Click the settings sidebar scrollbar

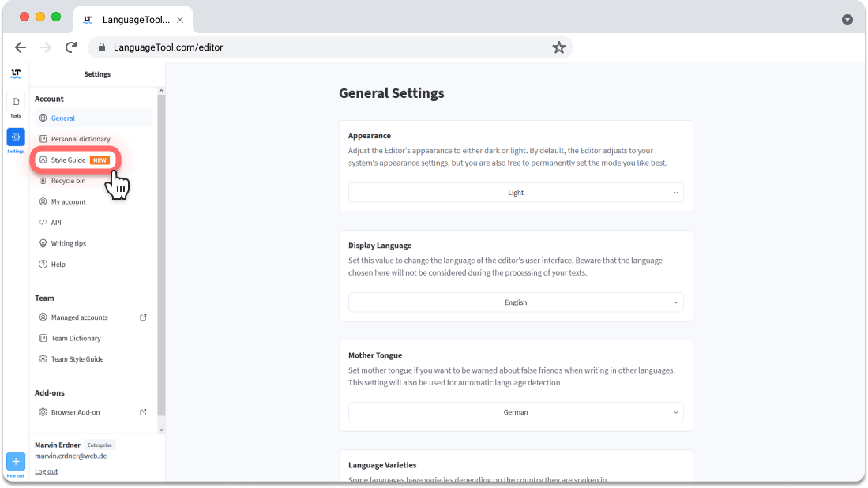(x=161, y=254)
